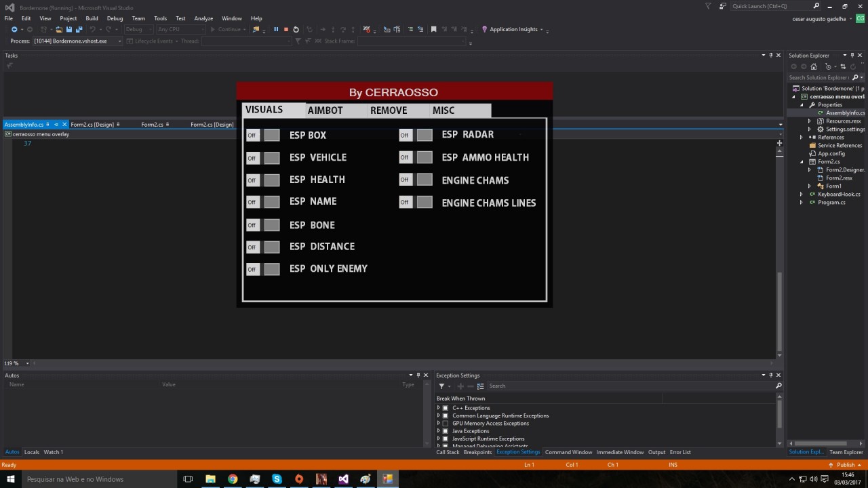Click the restore list icon in Exception Settings
This screenshot has width=868, height=488.
[x=480, y=386]
